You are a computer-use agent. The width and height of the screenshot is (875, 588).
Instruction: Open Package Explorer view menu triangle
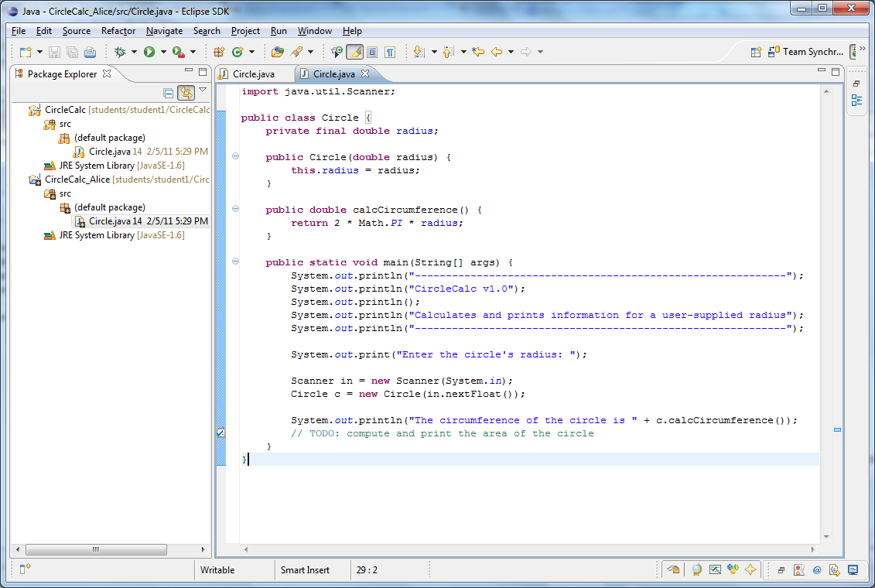point(203,91)
